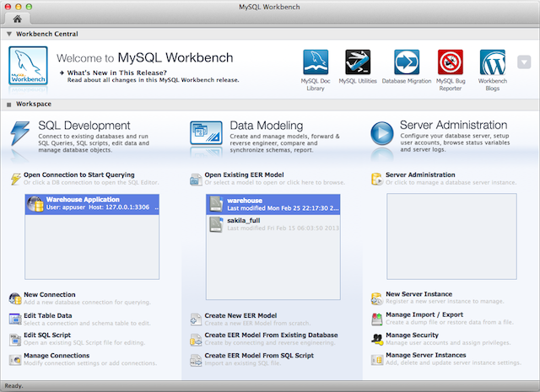Collapse the Workspace section
This screenshot has height=392, width=540.
[8, 105]
